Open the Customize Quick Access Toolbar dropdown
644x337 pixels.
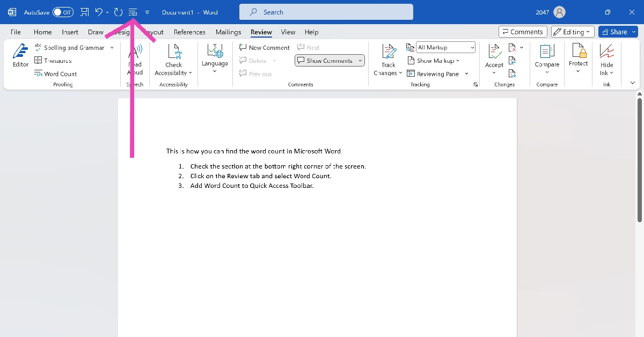pos(148,12)
